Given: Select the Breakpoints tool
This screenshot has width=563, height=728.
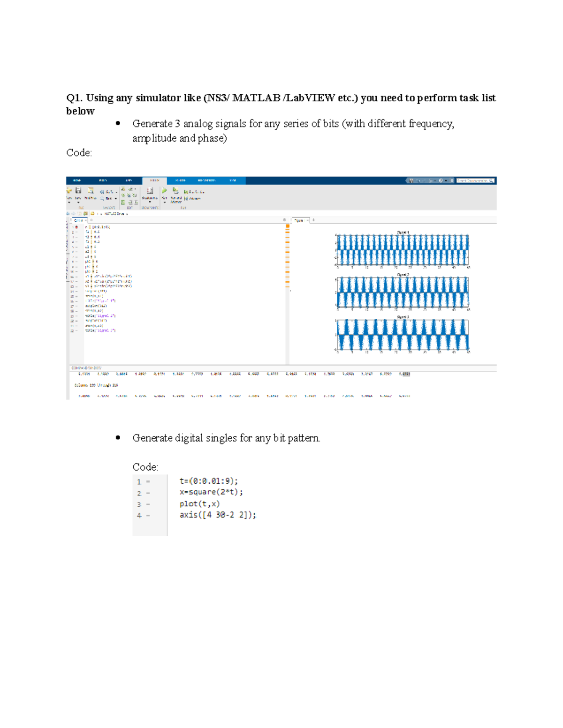Looking at the screenshot, I should (x=150, y=191).
